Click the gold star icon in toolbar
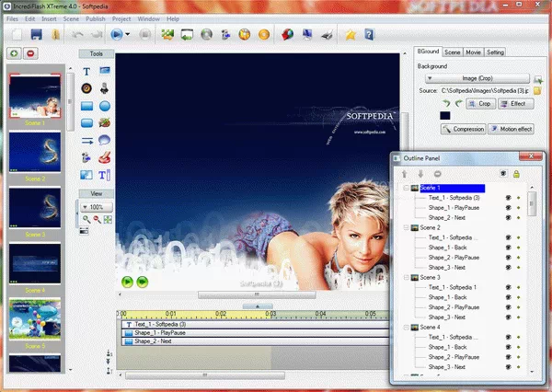This screenshot has height=392, width=552. (351, 35)
